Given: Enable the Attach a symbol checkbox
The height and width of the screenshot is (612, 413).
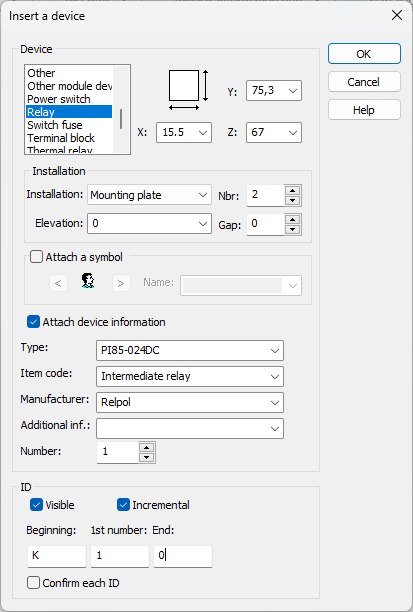Looking at the screenshot, I should [x=36, y=257].
